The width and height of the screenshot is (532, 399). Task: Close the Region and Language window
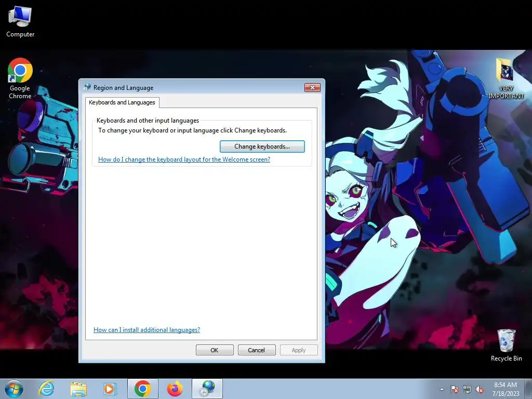[312, 87]
